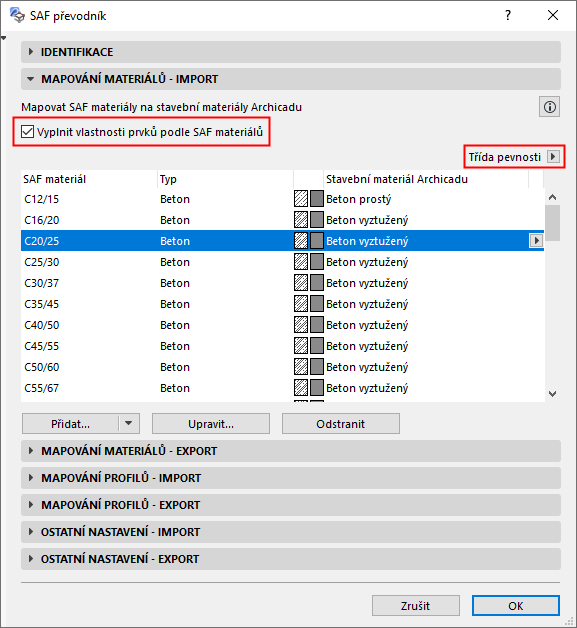Click gray surface swatch in C25/30 row
The image size is (577, 628).
pyautogui.click(x=316, y=262)
